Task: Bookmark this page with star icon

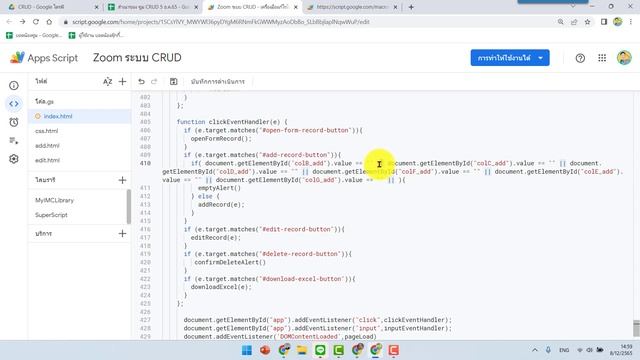Action: click(x=587, y=22)
